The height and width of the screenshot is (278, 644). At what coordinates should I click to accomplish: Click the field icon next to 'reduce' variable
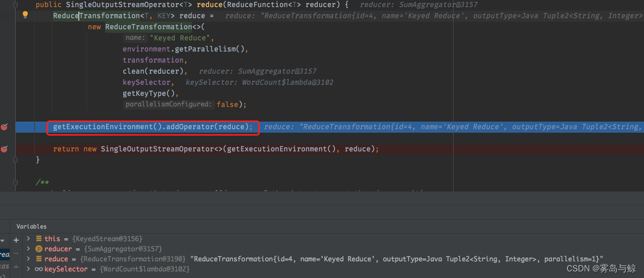click(x=39, y=259)
